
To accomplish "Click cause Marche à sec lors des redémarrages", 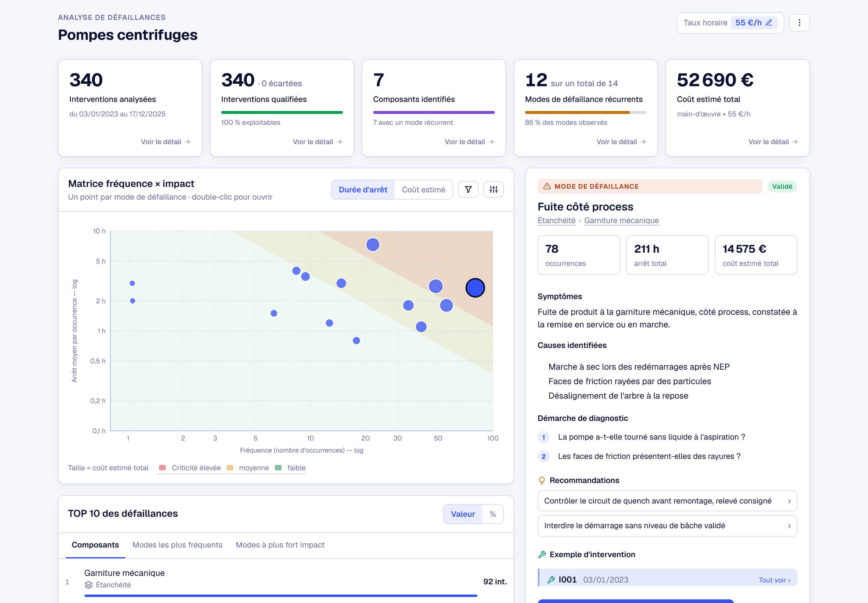I will [639, 367].
